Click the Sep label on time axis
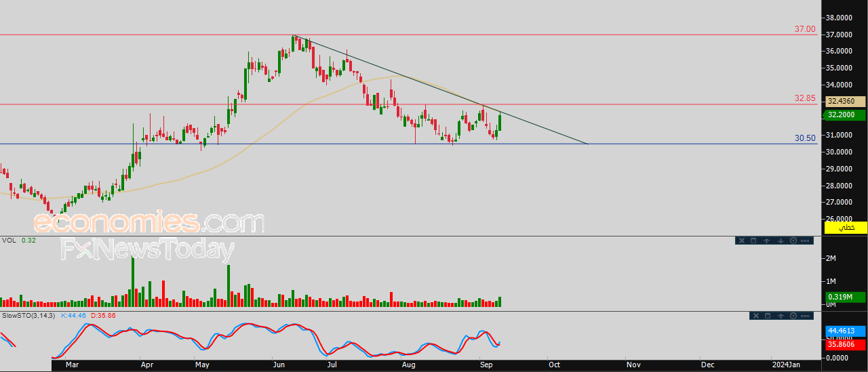The height and width of the screenshot is (372, 868). 486,365
